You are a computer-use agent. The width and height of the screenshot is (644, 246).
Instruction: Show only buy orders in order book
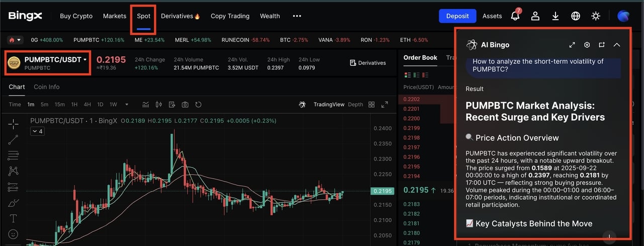[x=417, y=75]
